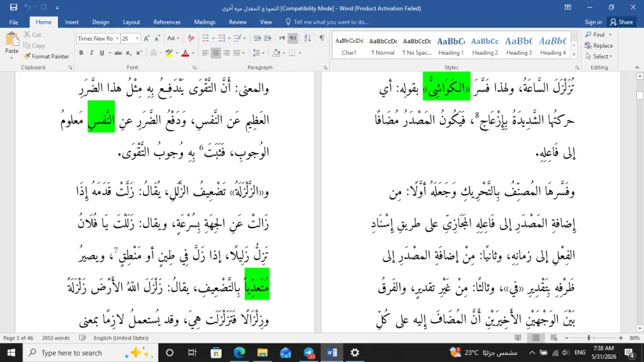Viewport: 644px width, 362px height.
Task: Save the document using the Save icon
Action: [x=14, y=7]
